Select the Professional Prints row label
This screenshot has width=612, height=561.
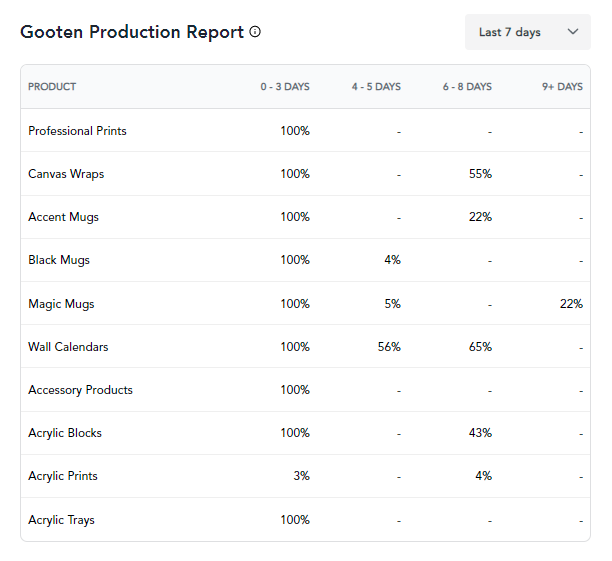click(77, 131)
